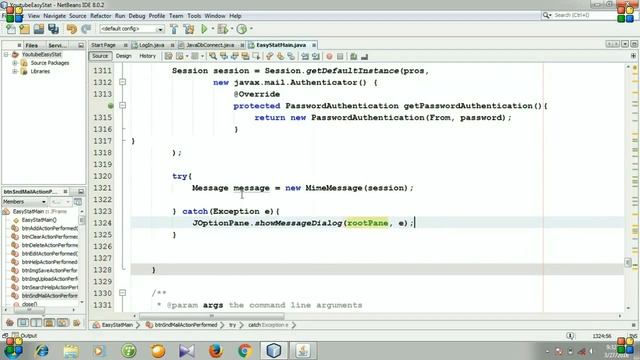Open the Debug Project dropdown arrow
Image resolution: width=640 pixels, height=360 pixels.
(x=231, y=29)
